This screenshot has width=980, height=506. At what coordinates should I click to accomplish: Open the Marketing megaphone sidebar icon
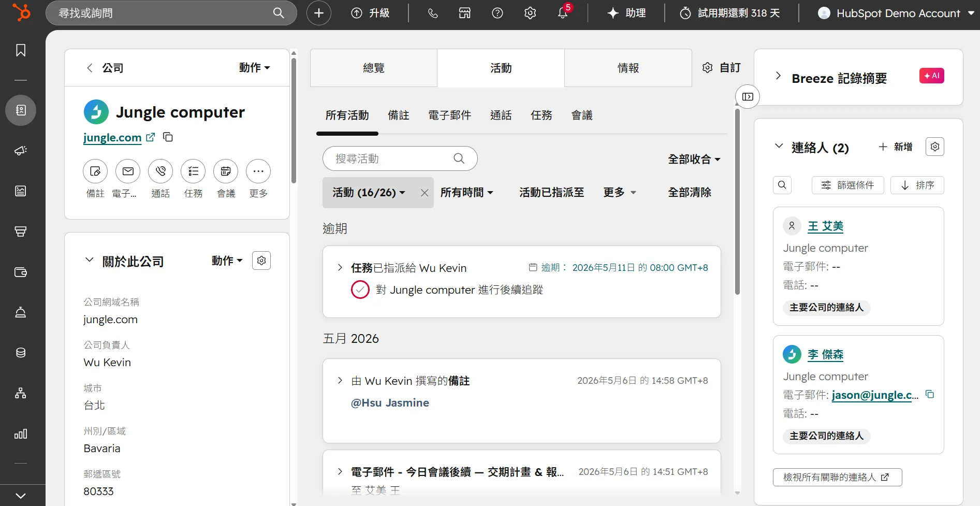(x=21, y=150)
